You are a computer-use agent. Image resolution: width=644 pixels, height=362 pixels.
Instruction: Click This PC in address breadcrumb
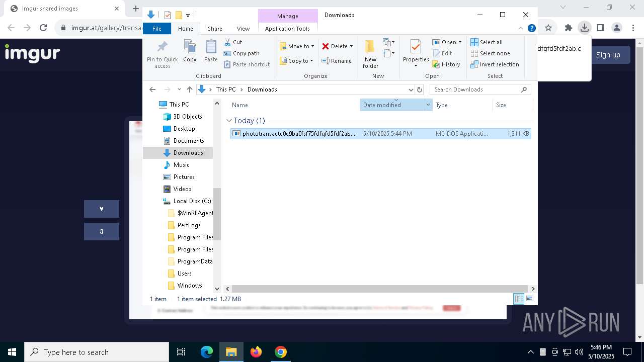[x=226, y=89]
